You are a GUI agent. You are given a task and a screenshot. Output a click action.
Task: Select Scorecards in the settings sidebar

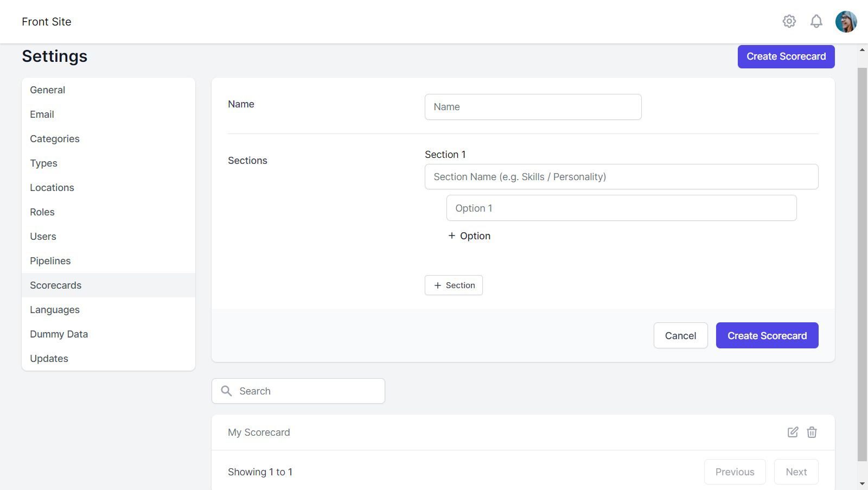tap(55, 285)
